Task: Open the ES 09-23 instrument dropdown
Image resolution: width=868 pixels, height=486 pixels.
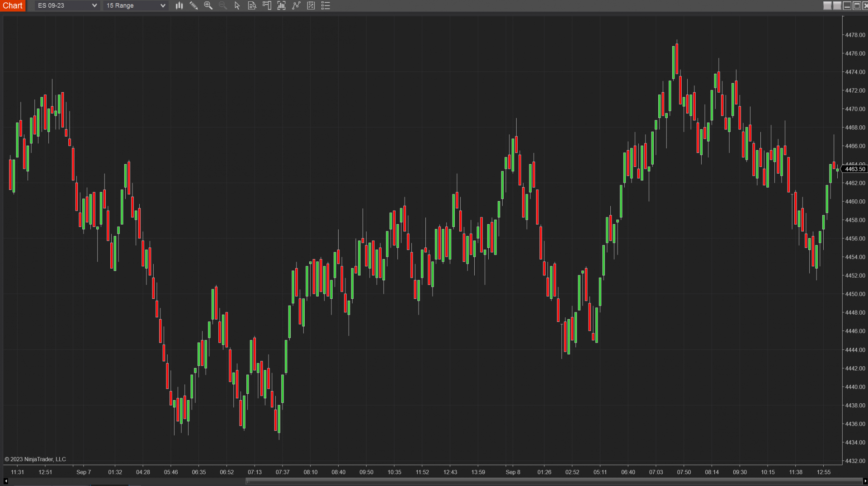Action: click(67, 5)
